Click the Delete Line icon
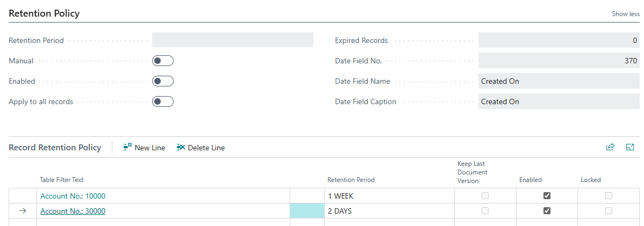Image resolution: width=644 pixels, height=226 pixels. point(181,148)
